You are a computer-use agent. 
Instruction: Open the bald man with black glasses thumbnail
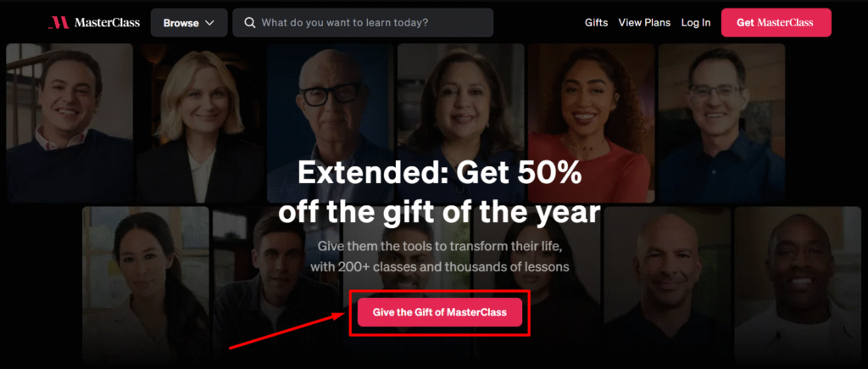coord(331,123)
